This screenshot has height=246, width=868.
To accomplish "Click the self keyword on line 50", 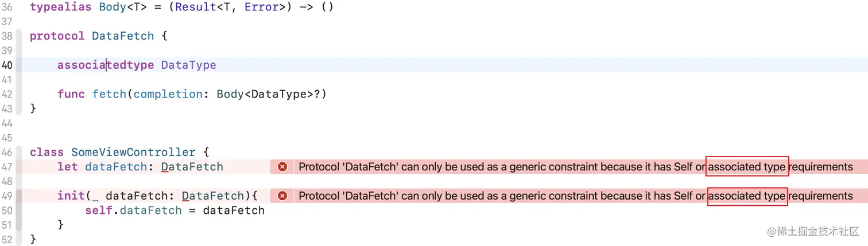I will (98, 210).
